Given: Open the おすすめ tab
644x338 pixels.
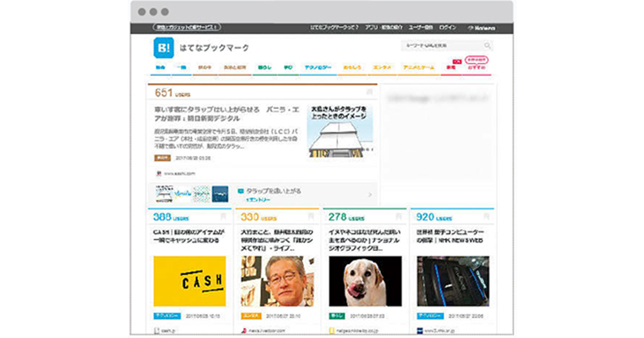Looking at the screenshot, I should coord(477,67).
